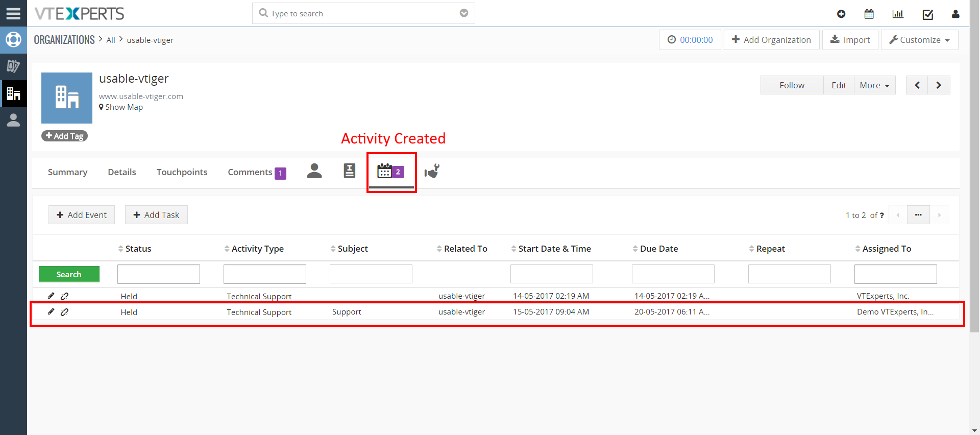The image size is (980, 435).
Task: Focus the global search field
Action: [x=363, y=13]
